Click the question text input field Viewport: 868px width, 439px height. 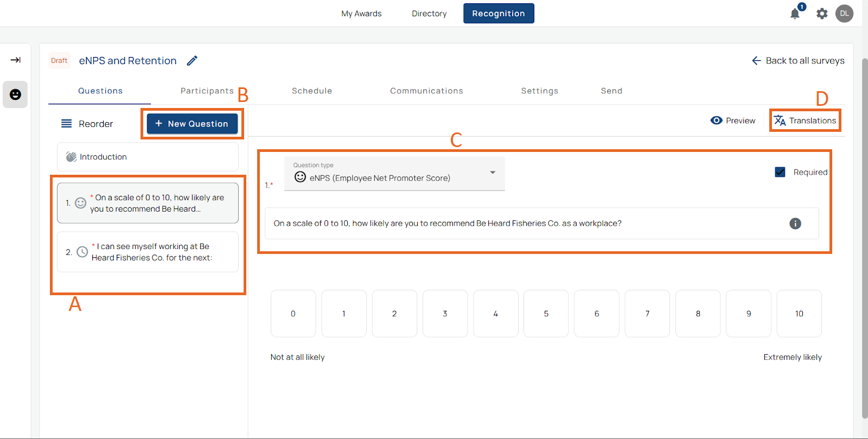(x=541, y=224)
